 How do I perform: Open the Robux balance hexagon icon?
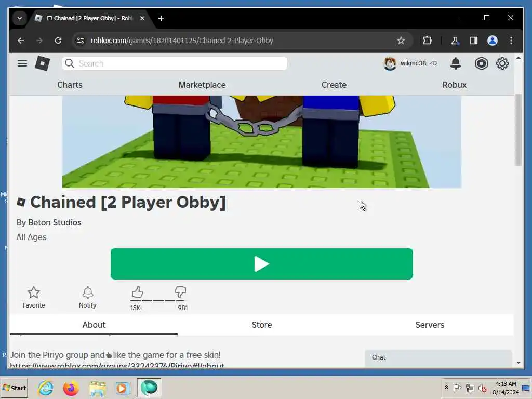click(x=482, y=63)
